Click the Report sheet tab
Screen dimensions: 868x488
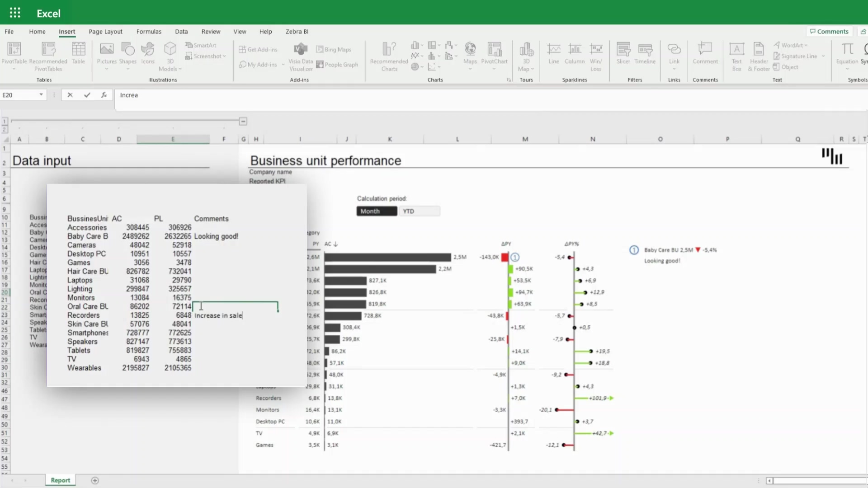tap(60, 480)
